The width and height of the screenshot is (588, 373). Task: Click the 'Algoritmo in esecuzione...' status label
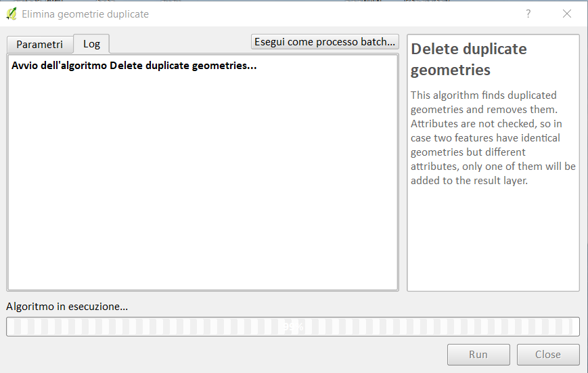click(x=67, y=307)
